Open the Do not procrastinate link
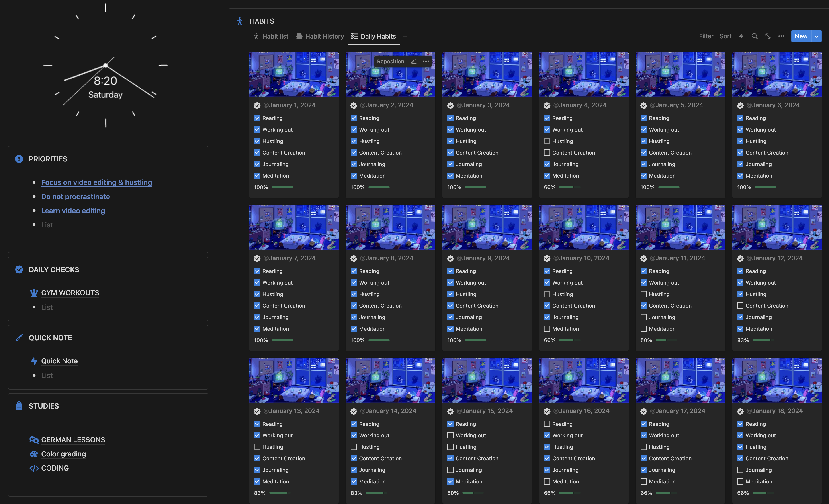This screenshot has width=829, height=504. click(75, 196)
